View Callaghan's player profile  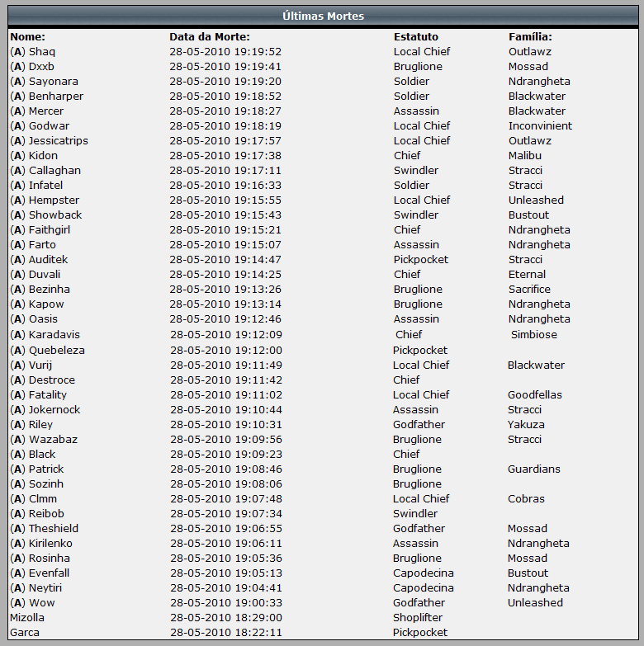click(54, 171)
